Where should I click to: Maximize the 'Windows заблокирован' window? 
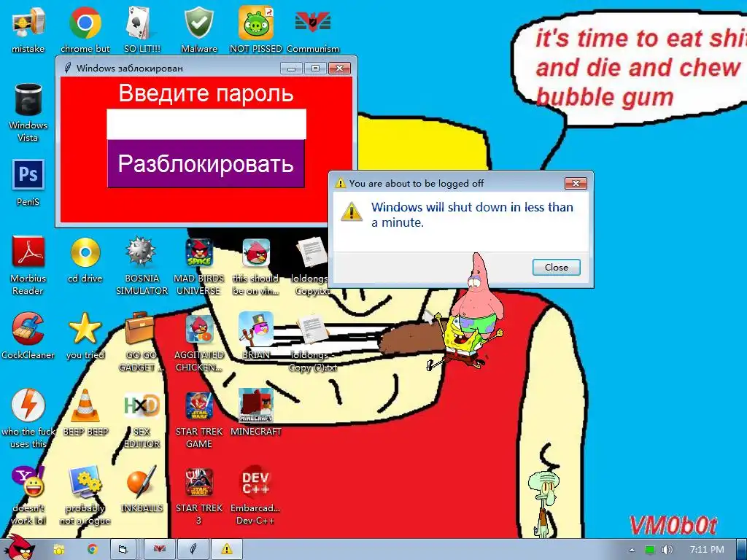tap(315, 68)
